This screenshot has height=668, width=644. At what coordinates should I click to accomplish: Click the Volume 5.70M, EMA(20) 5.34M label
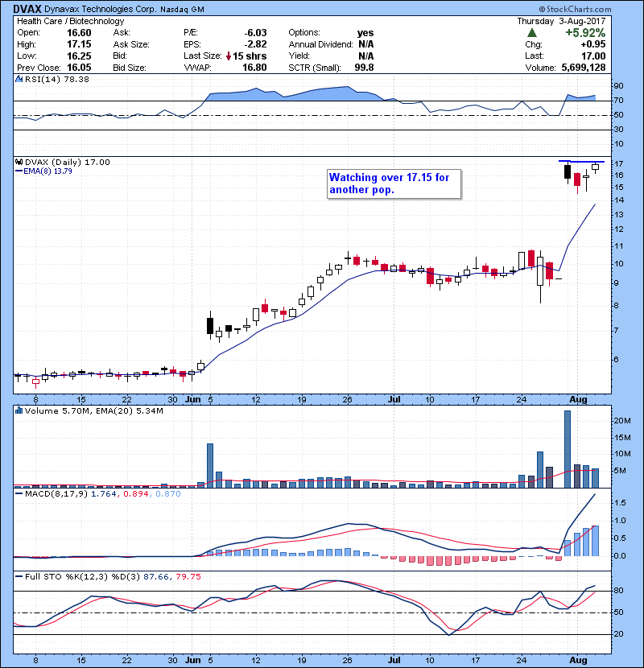pyautogui.click(x=93, y=411)
